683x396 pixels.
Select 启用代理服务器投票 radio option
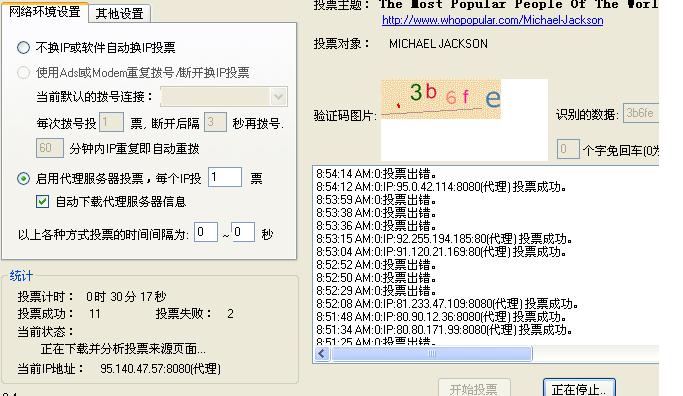pyautogui.click(x=23, y=179)
